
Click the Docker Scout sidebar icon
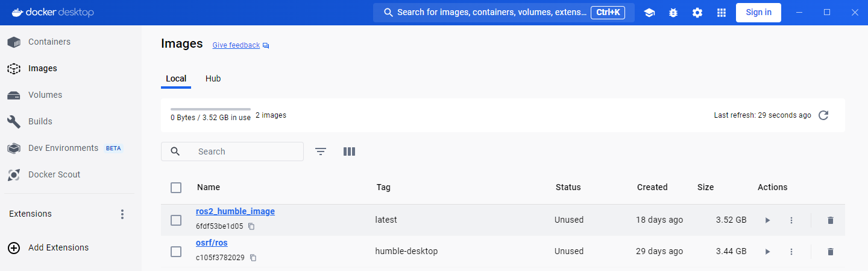pos(14,174)
